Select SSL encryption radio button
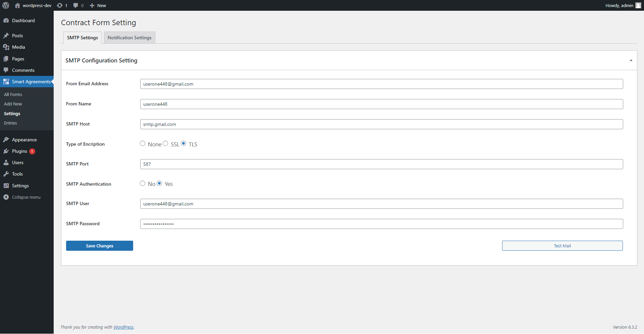 [165, 144]
